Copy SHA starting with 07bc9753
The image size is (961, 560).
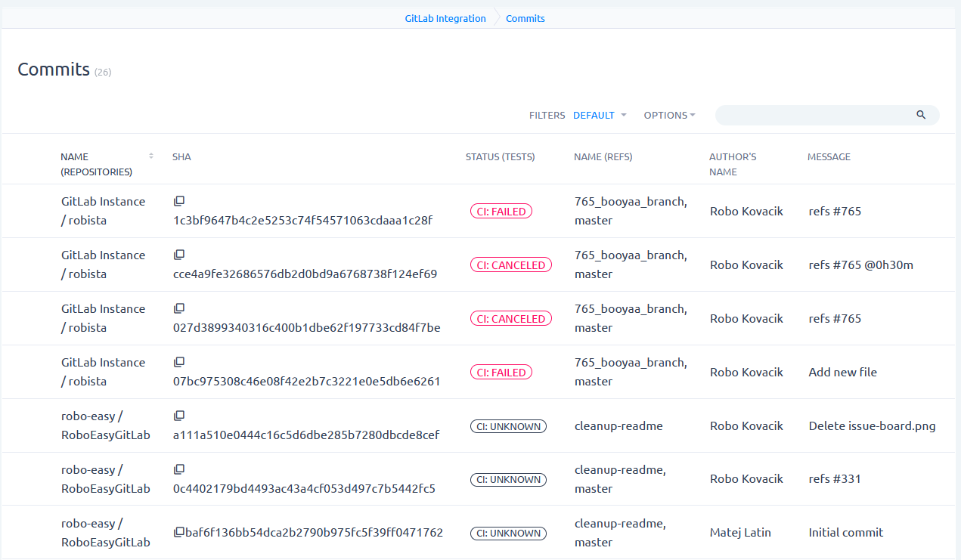pos(179,362)
